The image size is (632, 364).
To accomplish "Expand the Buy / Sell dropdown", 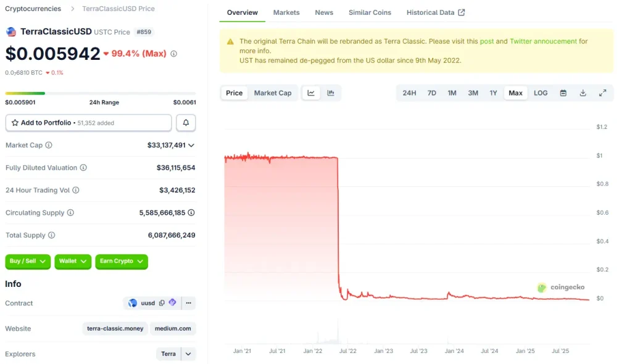I will [27, 261].
